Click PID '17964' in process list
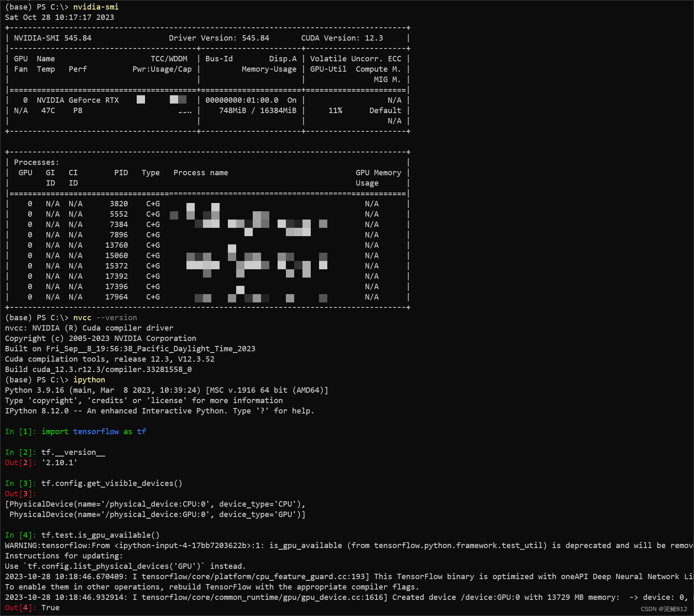Screen dimensions: 694x616 point(116,297)
